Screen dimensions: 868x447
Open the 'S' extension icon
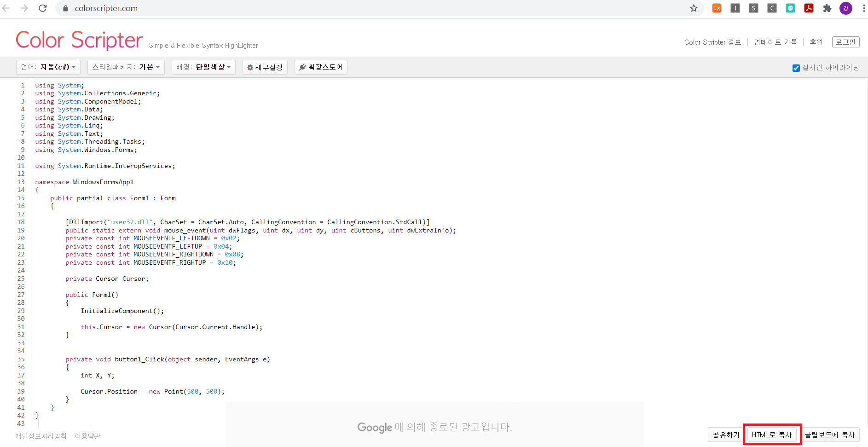(x=753, y=8)
